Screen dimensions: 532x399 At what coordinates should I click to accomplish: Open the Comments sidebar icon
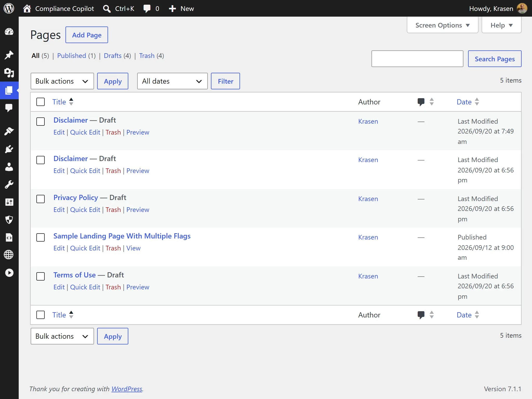pyautogui.click(x=9, y=108)
